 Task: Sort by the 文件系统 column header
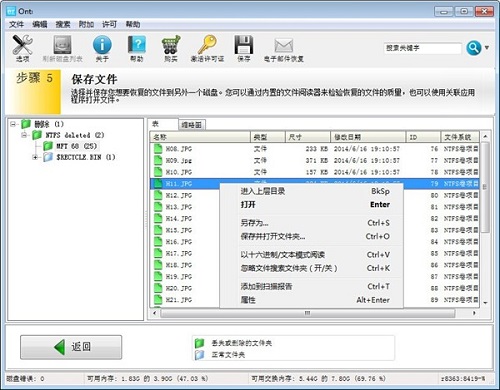coord(460,137)
